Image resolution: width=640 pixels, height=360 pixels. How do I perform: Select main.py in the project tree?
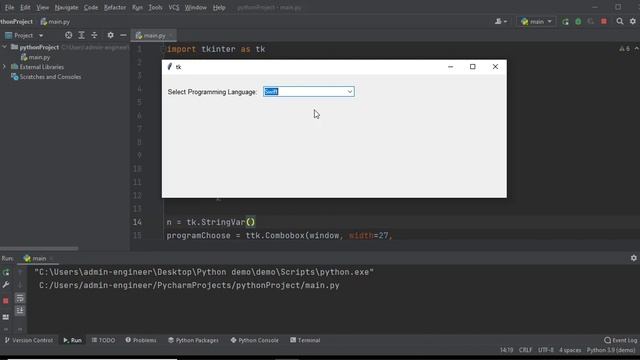36,58
